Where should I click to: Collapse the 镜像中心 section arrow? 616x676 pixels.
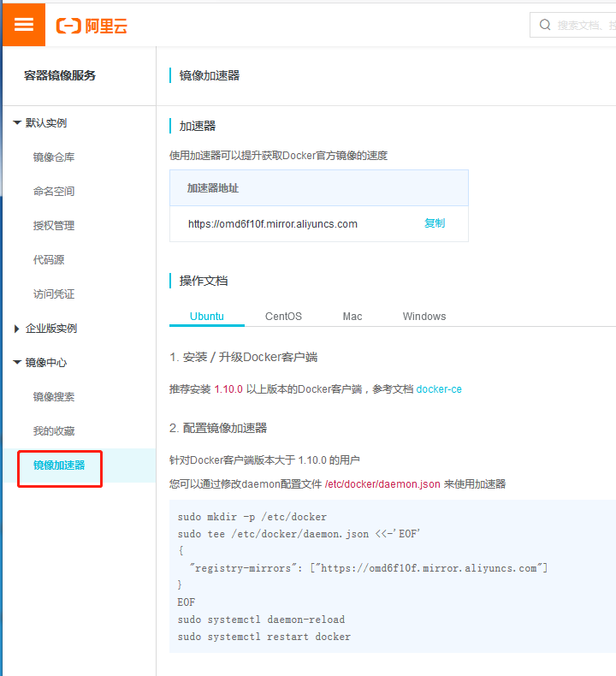(17, 363)
